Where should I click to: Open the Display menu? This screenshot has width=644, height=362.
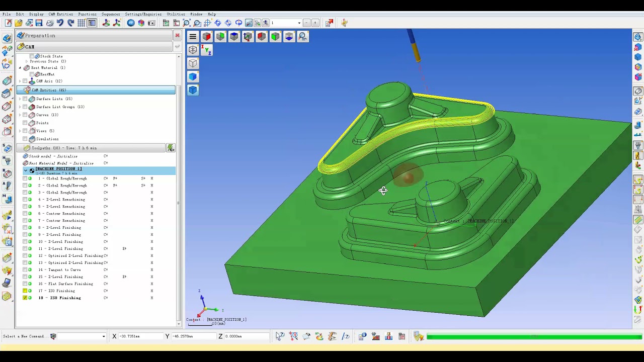click(x=36, y=14)
